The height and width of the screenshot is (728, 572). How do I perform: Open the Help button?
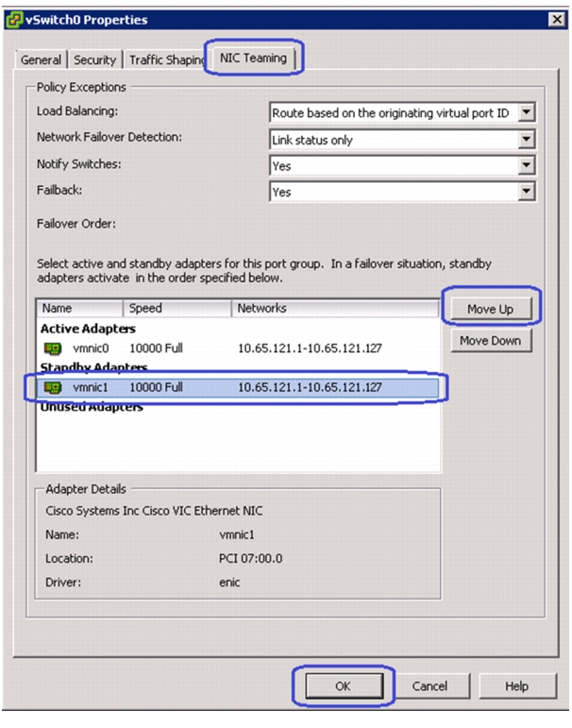pos(516,686)
